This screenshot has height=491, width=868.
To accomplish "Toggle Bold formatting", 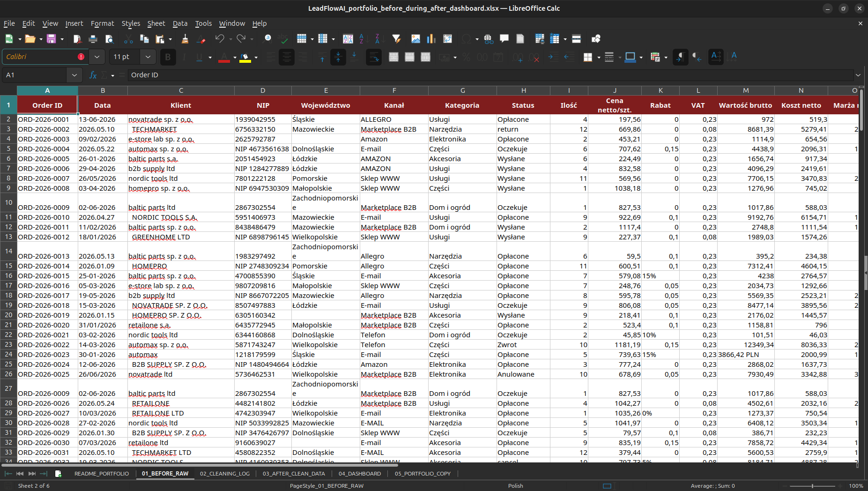I will (x=168, y=57).
